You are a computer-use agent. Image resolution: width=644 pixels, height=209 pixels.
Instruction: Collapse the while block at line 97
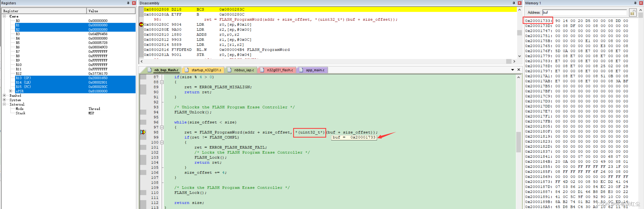click(x=162, y=127)
